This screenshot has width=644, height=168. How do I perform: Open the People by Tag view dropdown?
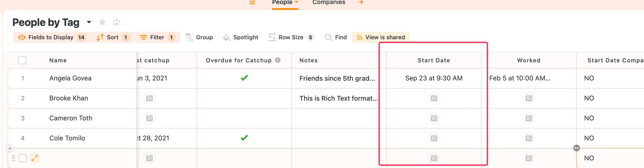pyautogui.click(x=89, y=22)
